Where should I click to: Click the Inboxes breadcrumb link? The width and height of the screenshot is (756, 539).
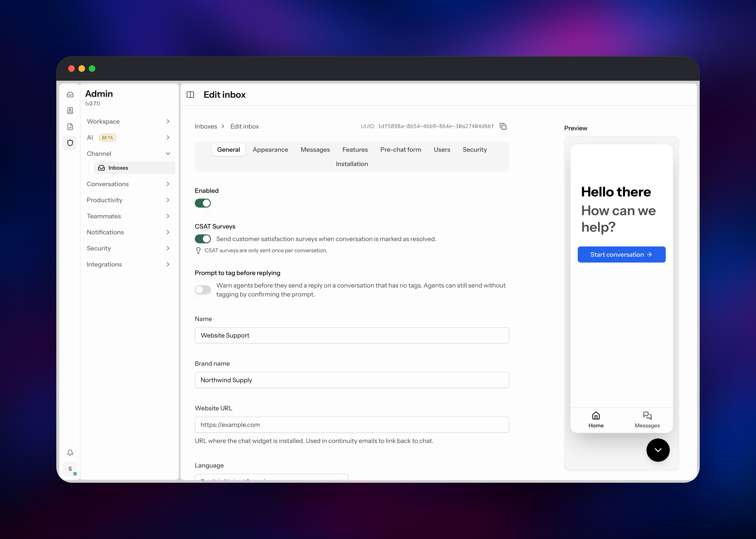(x=206, y=126)
